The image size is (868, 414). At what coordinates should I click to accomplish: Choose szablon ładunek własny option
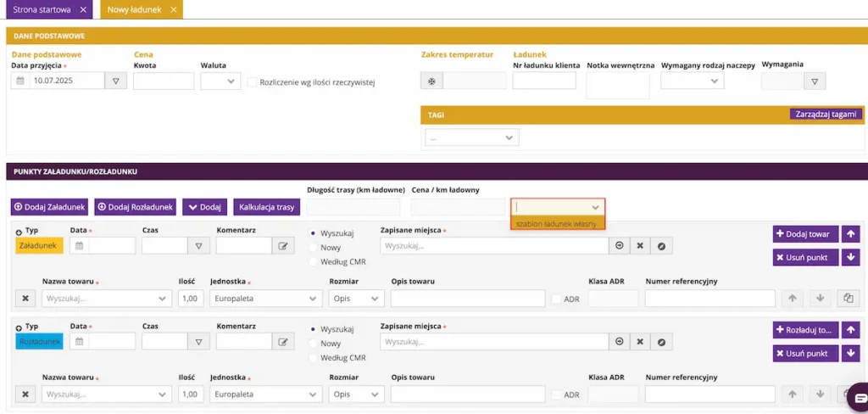558,223
